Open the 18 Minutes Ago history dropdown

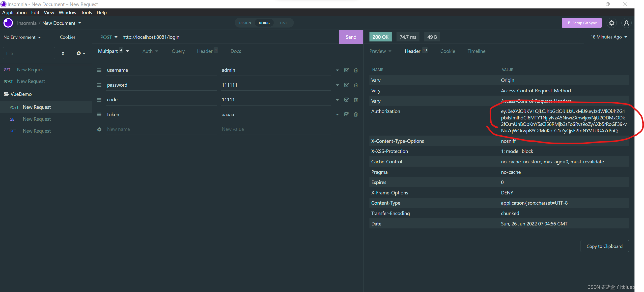[609, 37]
